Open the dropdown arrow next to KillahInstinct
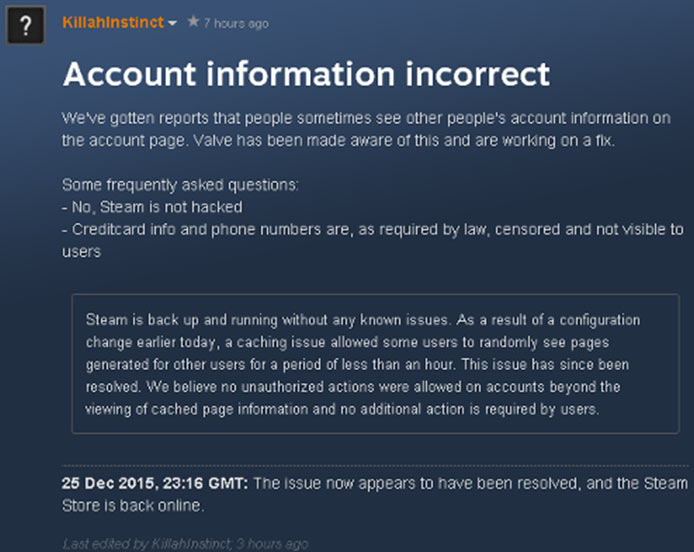Screen dimensions: 694x552 coord(172,23)
